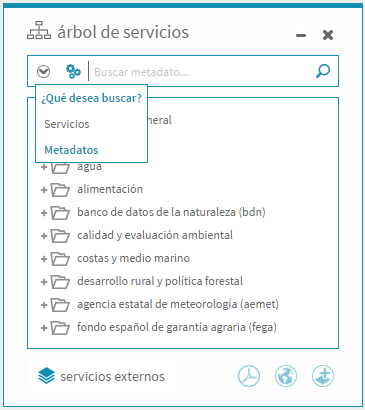Click calidad y evaluación ambiental label
This screenshot has height=410, width=365.
coord(155,235)
